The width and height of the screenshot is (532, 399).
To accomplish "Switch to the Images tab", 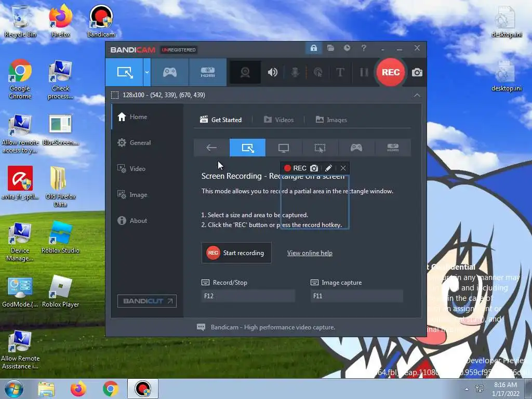I will 331,120.
